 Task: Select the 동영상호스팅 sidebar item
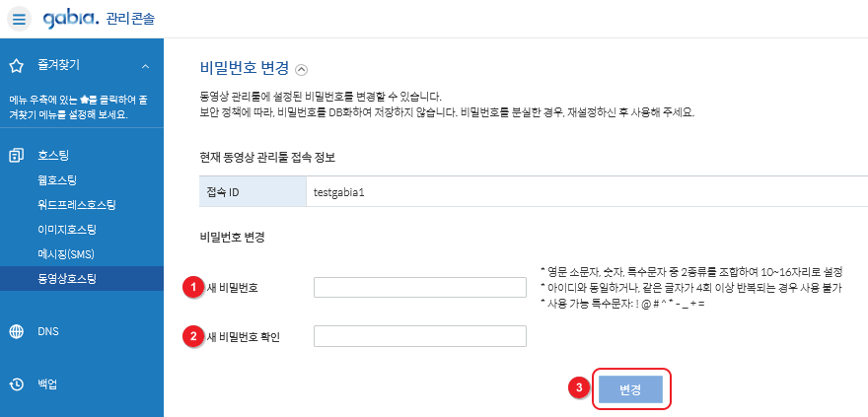click(67, 279)
